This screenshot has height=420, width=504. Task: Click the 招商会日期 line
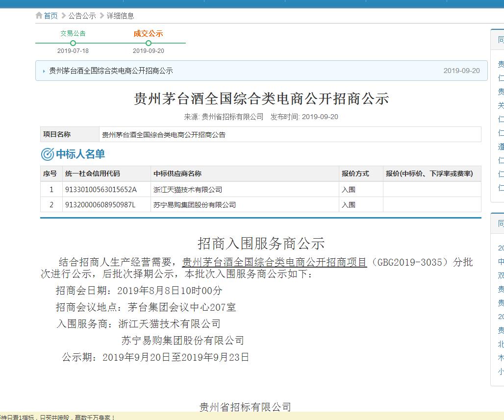(139, 291)
